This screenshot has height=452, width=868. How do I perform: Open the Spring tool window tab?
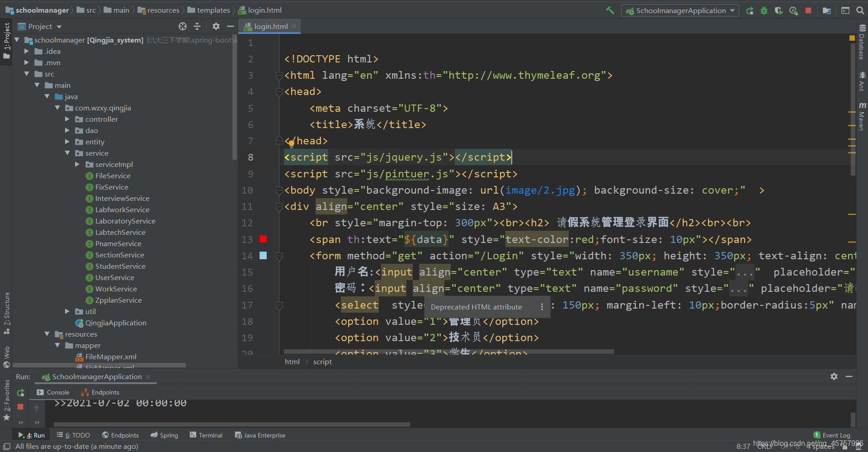[165, 435]
